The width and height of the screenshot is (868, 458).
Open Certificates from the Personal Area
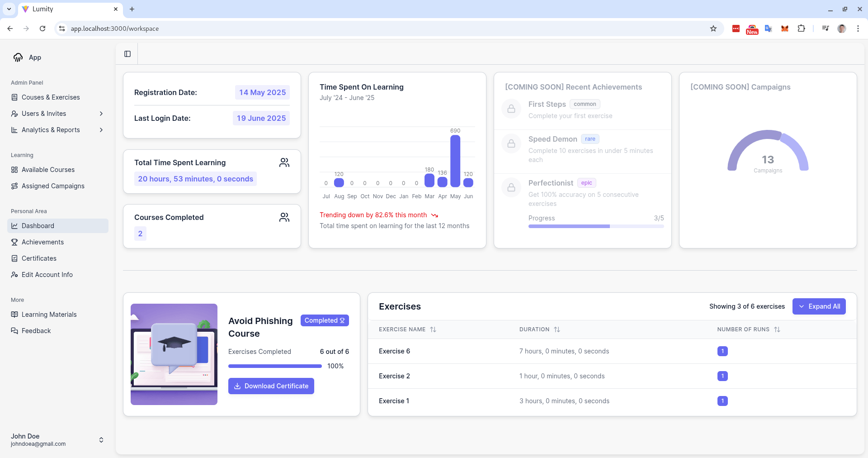39,258
